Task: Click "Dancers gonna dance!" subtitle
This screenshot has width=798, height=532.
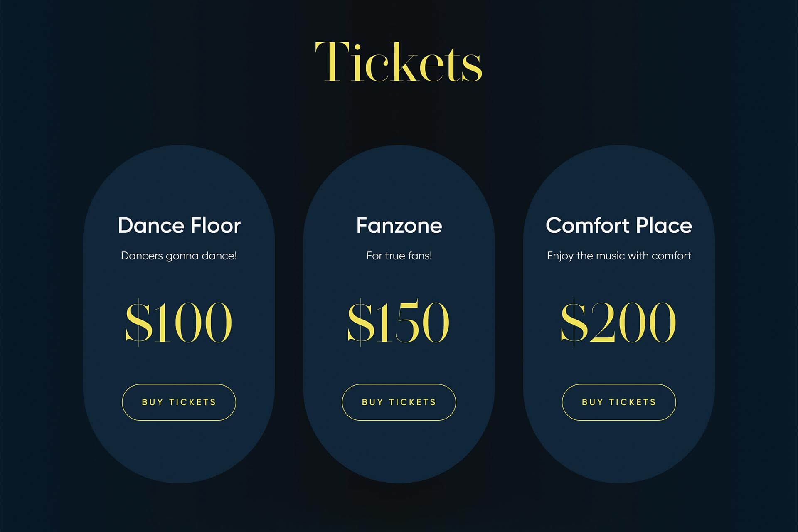Action: pos(179,256)
